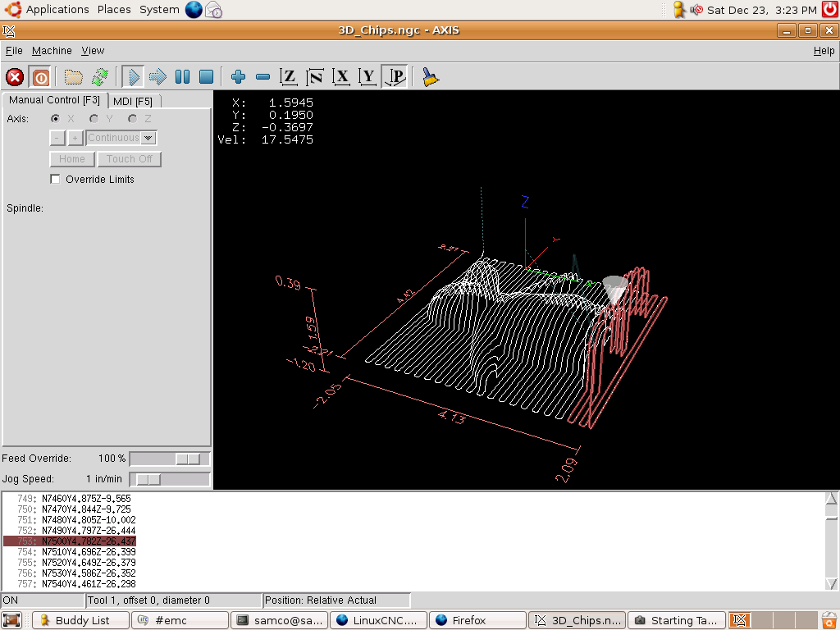Image resolution: width=840 pixels, height=630 pixels.
Task: Switch to rotated Z view
Action: pos(315,77)
